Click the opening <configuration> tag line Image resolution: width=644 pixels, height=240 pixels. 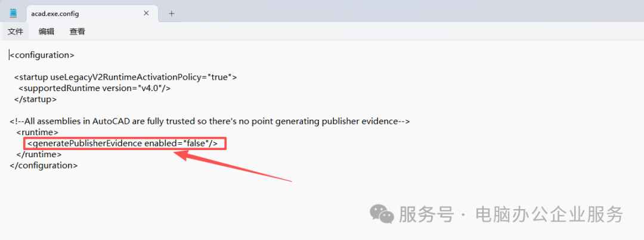(x=42, y=55)
